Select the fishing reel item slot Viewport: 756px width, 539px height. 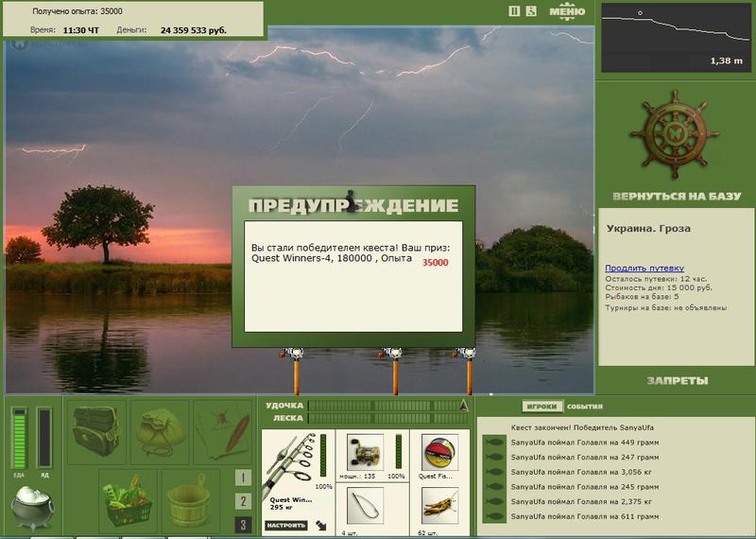(366, 452)
